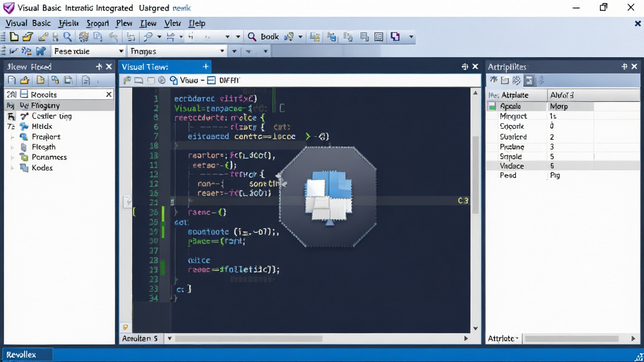Pin the left explorer panel with its pin icon
644x362 pixels.
pyautogui.click(x=99, y=67)
